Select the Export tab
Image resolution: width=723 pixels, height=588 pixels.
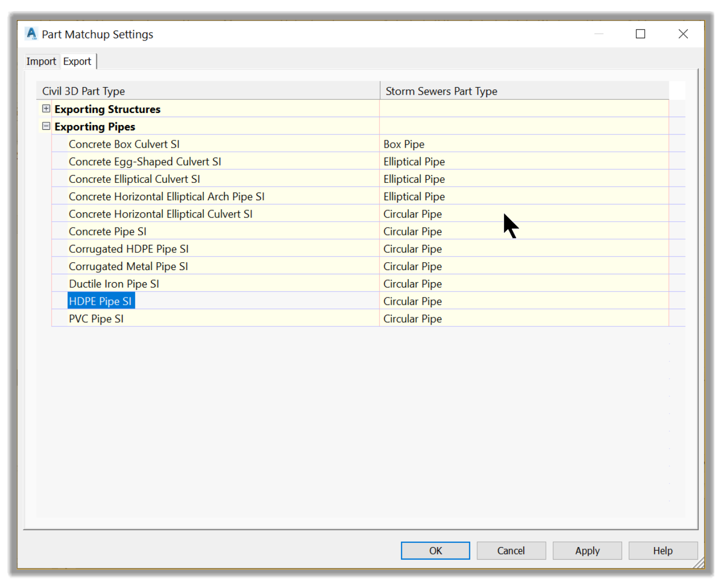click(77, 61)
